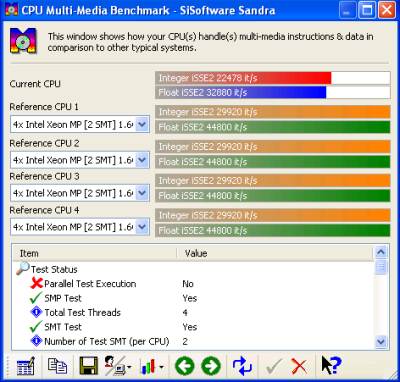
Task: Select the Test Status row
Action: tap(193, 269)
